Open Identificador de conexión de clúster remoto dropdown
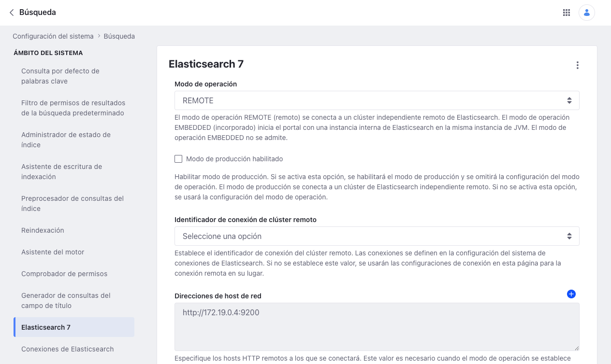The width and height of the screenshot is (611, 364). [377, 236]
